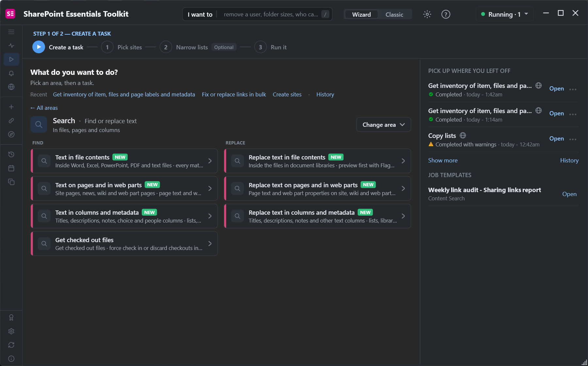Screen dimensions: 588x366
Task: Select the play/run tasks sidebar icon
Action: pos(11,59)
